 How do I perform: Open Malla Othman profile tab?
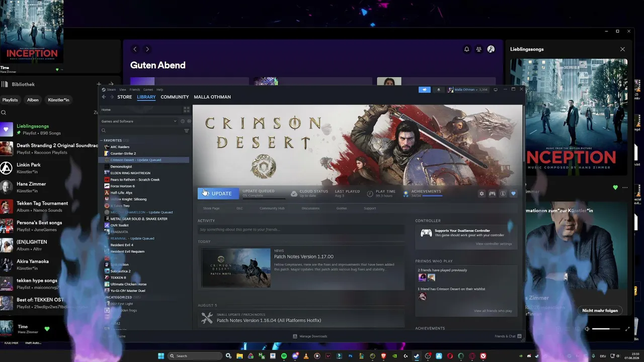(212, 97)
